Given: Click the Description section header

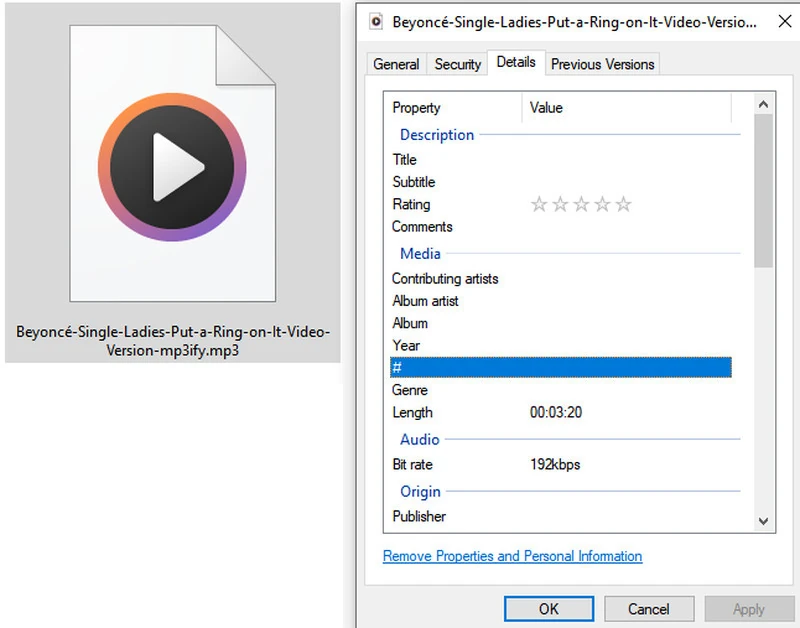Looking at the screenshot, I should pos(437,135).
